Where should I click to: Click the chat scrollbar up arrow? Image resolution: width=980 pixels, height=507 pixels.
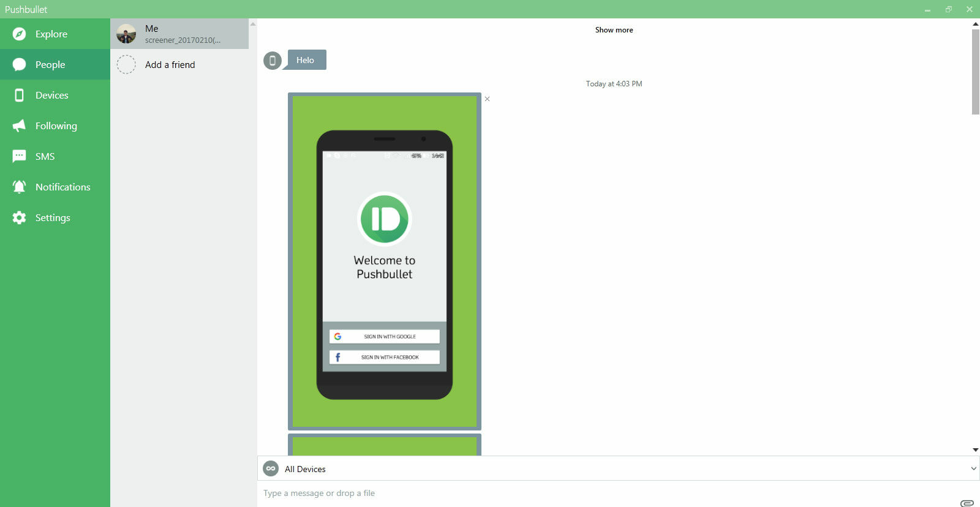976,23
